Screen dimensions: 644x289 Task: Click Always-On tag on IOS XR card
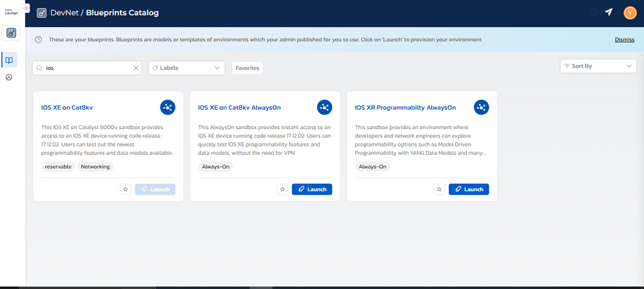click(x=373, y=166)
